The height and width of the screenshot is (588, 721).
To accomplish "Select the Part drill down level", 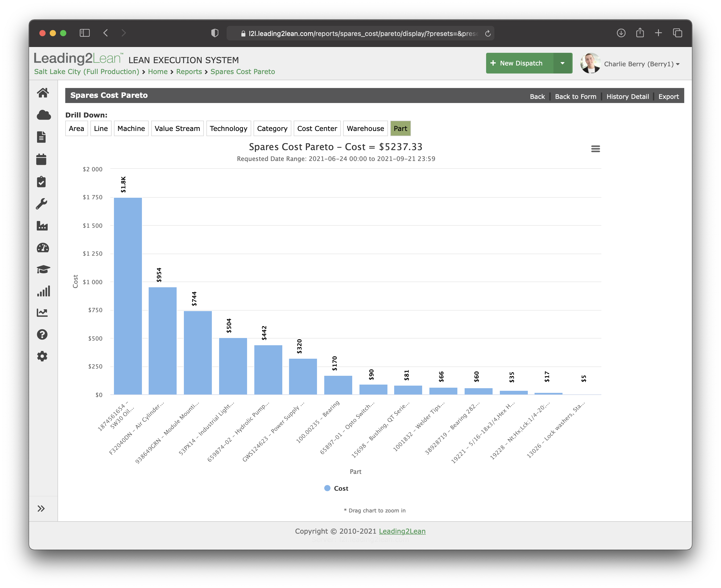I will (400, 128).
